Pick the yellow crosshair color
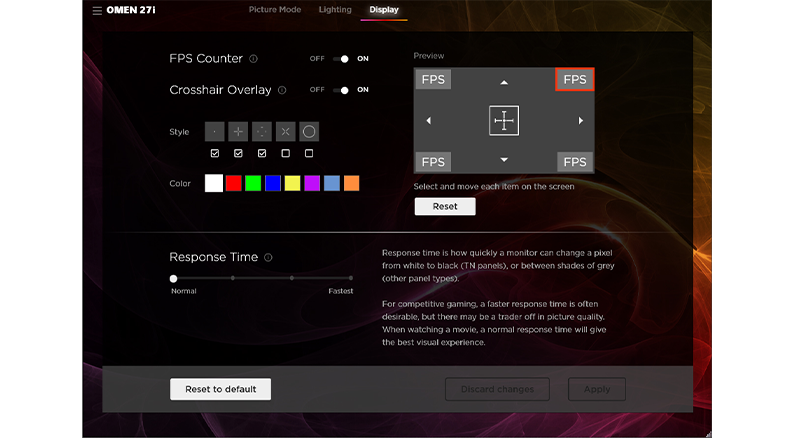795x438 pixels. click(x=292, y=183)
